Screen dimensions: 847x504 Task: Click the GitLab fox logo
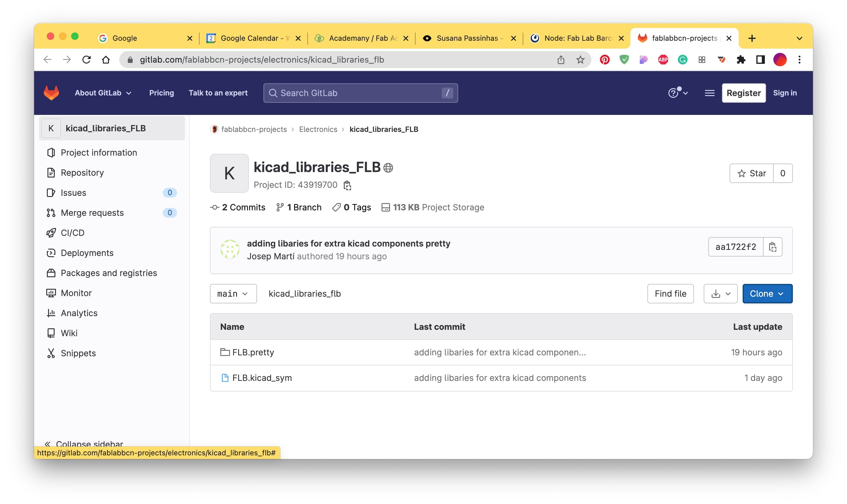[51, 93]
